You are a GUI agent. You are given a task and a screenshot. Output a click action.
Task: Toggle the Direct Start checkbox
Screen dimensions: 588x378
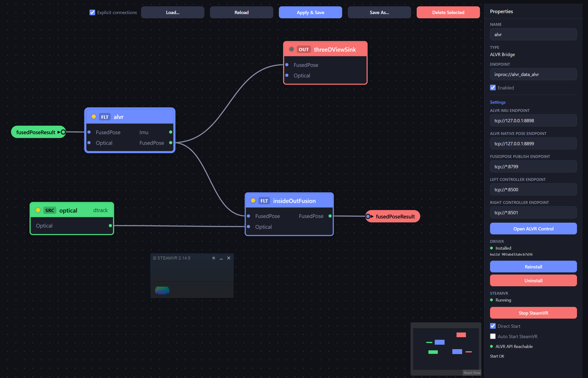[493, 326]
